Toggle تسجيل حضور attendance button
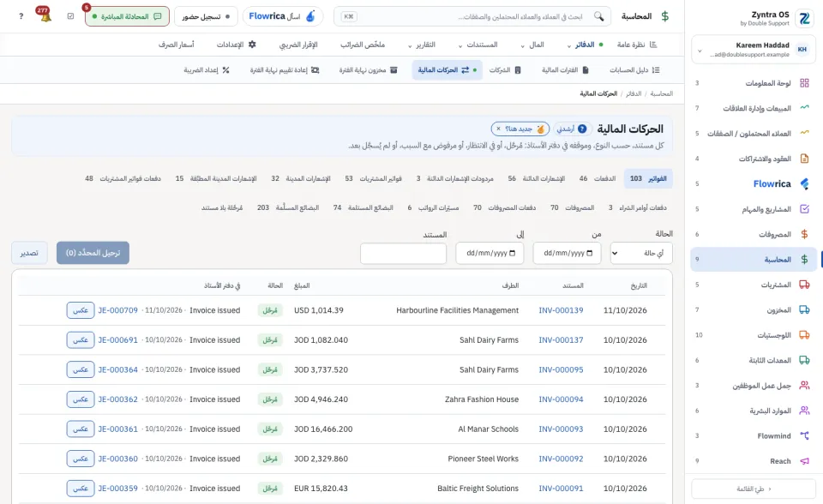 click(206, 16)
